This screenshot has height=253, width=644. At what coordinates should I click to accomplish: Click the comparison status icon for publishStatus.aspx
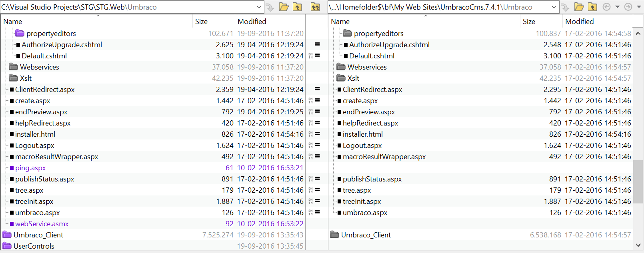[x=314, y=179]
